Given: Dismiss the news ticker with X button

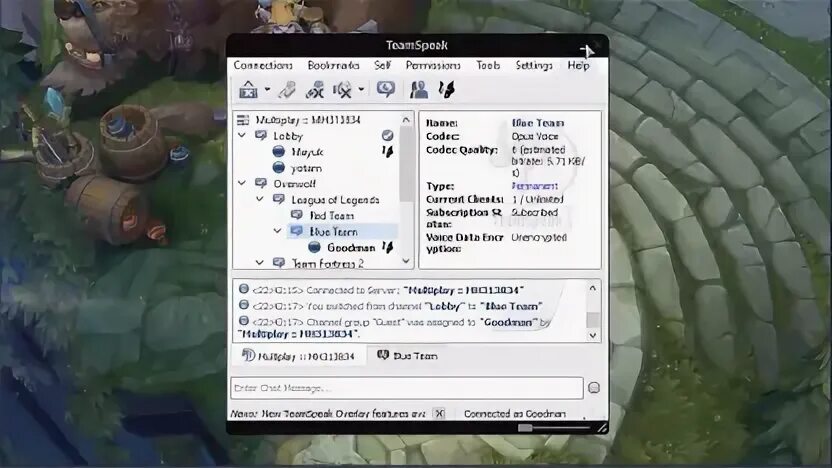Looking at the screenshot, I should pyautogui.click(x=439, y=413).
